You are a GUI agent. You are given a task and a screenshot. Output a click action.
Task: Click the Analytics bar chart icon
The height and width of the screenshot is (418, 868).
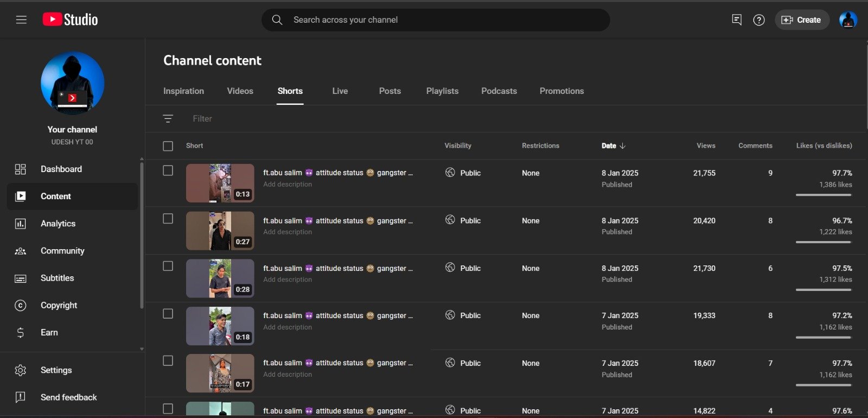click(x=21, y=224)
